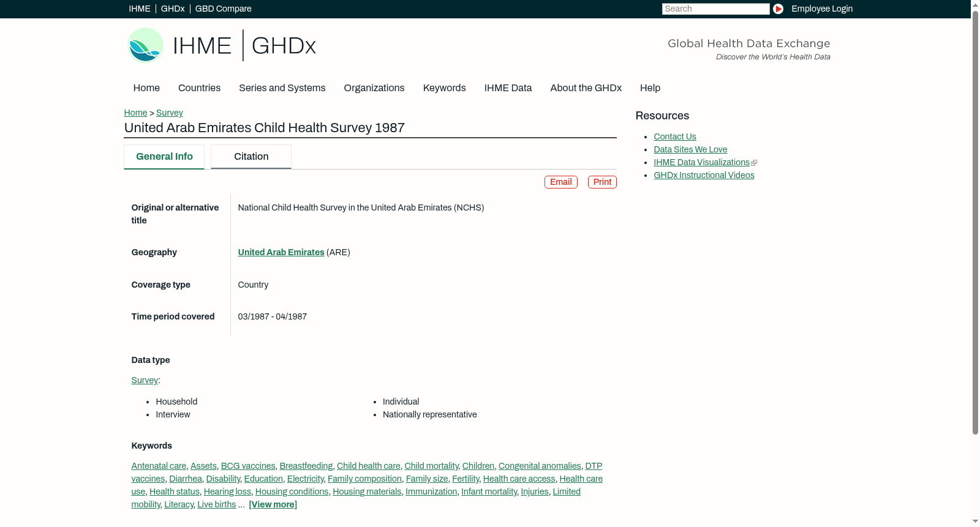Focus the Search input field

[x=715, y=9]
